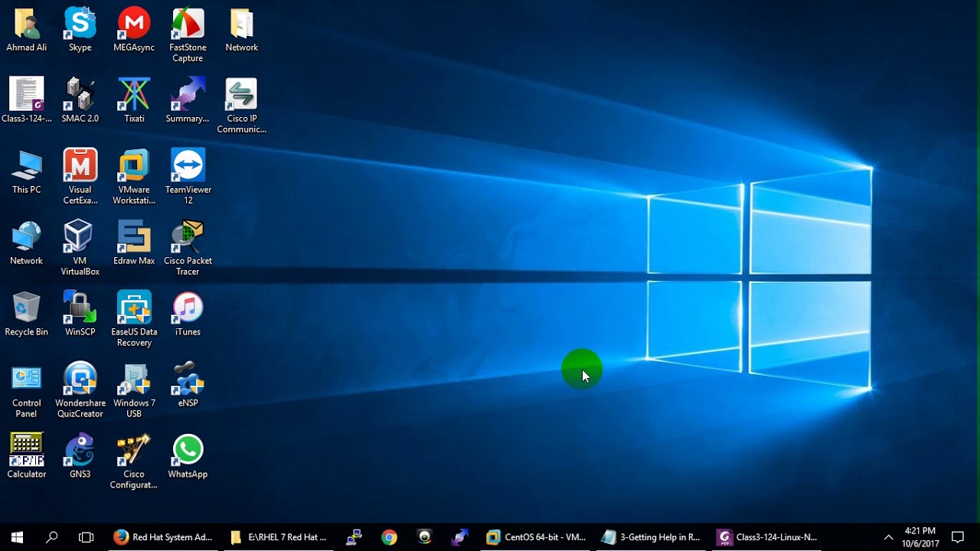Image resolution: width=980 pixels, height=551 pixels.
Task: Switch to Class3-124-Linux-N... PDF window
Action: coord(766,537)
